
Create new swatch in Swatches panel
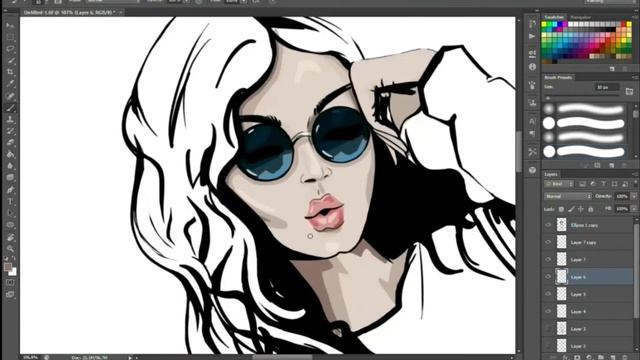tap(612, 69)
